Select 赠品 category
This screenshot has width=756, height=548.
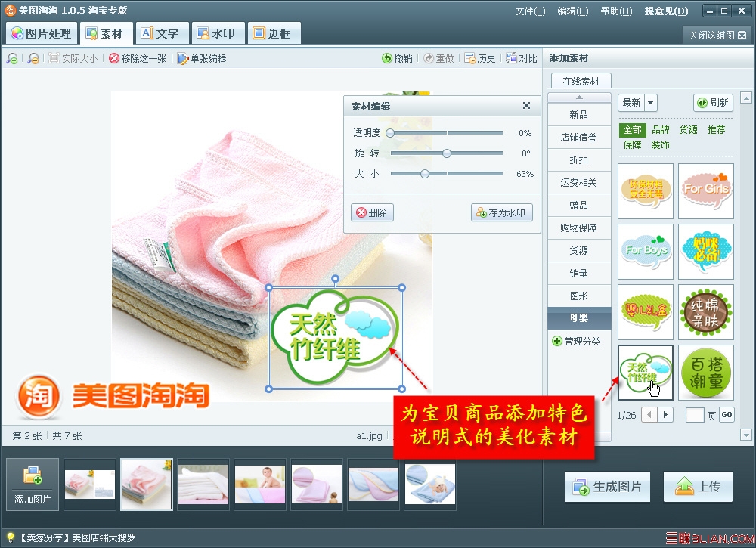tap(579, 206)
